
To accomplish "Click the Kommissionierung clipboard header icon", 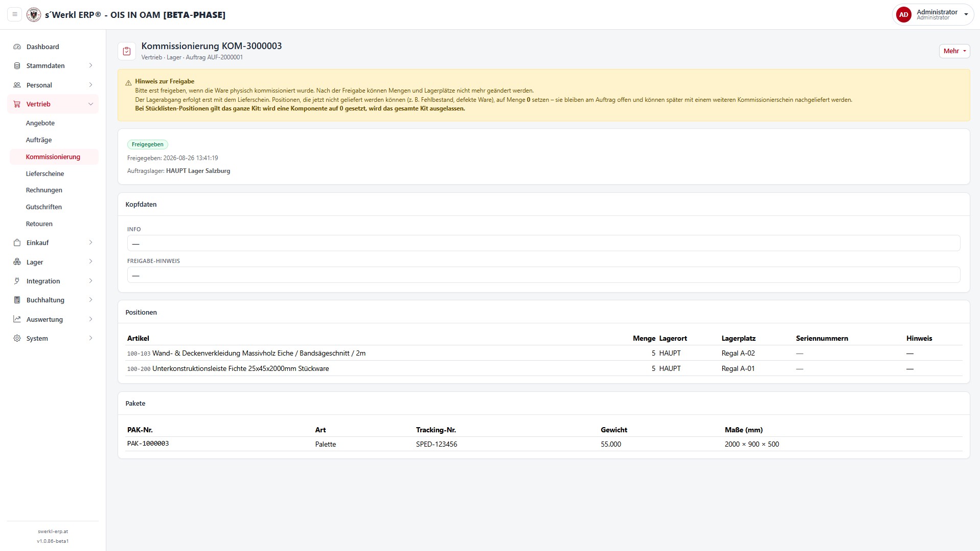I will pyautogui.click(x=127, y=51).
